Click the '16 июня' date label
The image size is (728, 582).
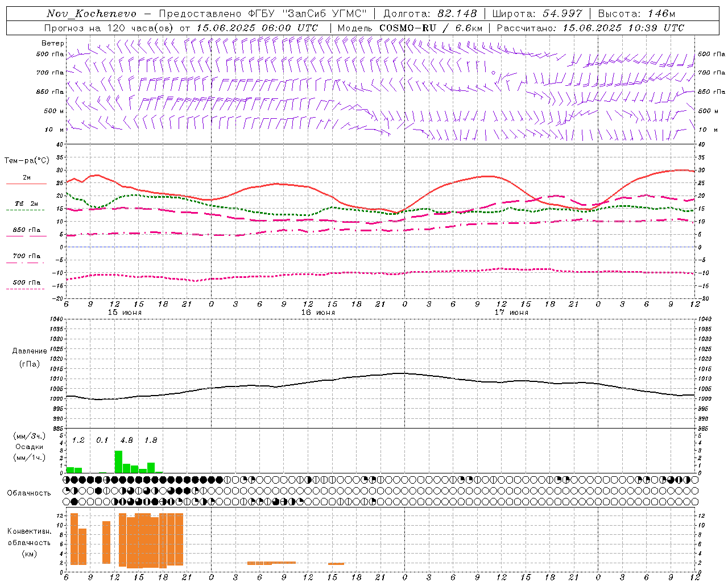[x=318, y=313]
